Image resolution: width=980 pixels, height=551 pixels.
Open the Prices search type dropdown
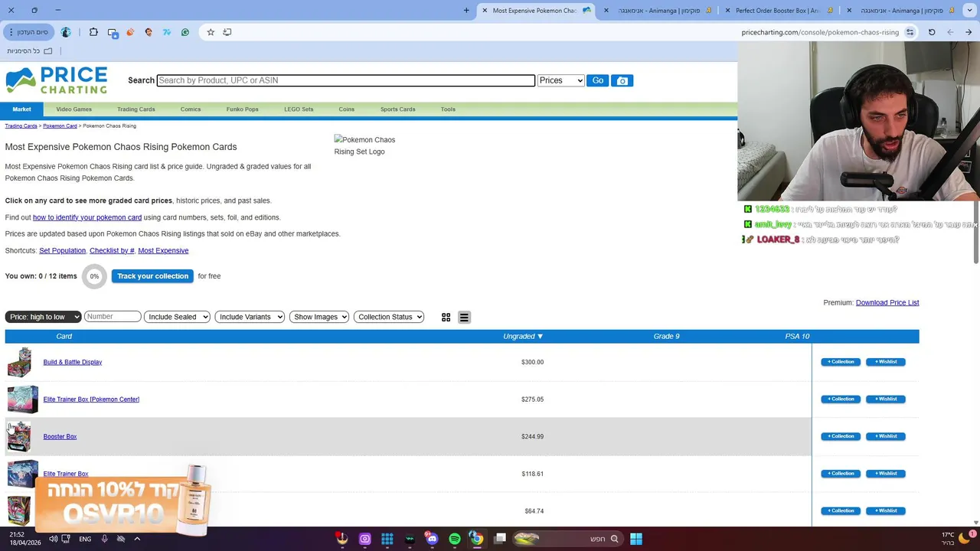[x=561, y=80]
